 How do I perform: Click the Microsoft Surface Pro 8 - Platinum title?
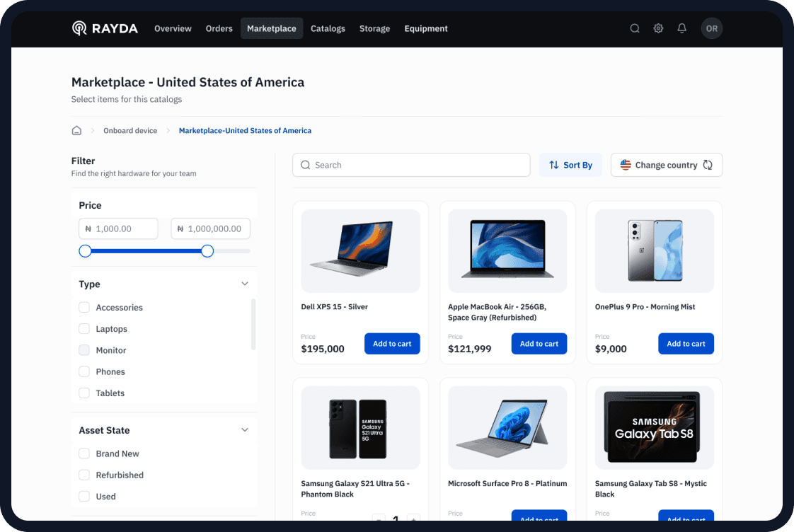coord(507,483)
